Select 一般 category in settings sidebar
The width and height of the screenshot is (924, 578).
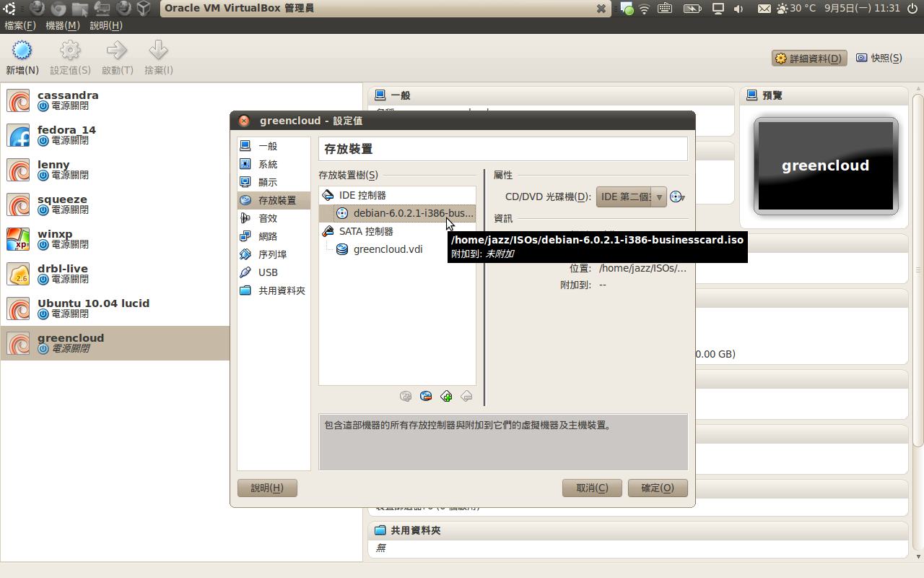click(274, 146)
